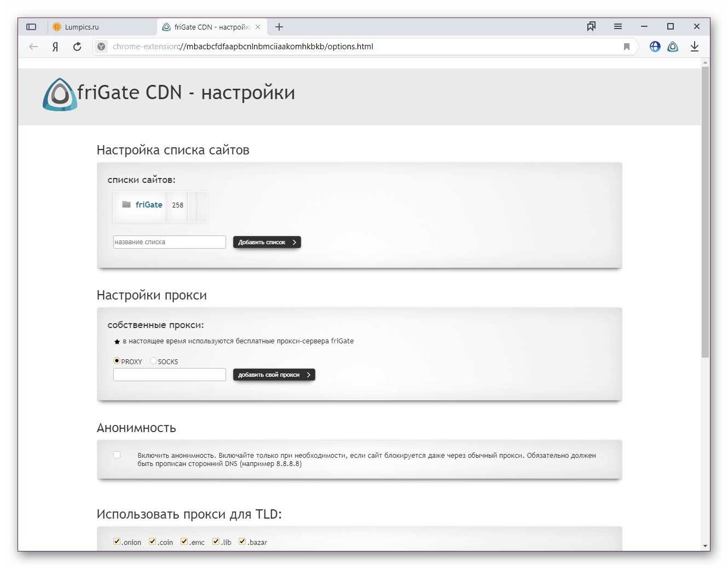Enable the anonymity checkbox
This screenshot has width=728, height=569.
tap(117, 455)
